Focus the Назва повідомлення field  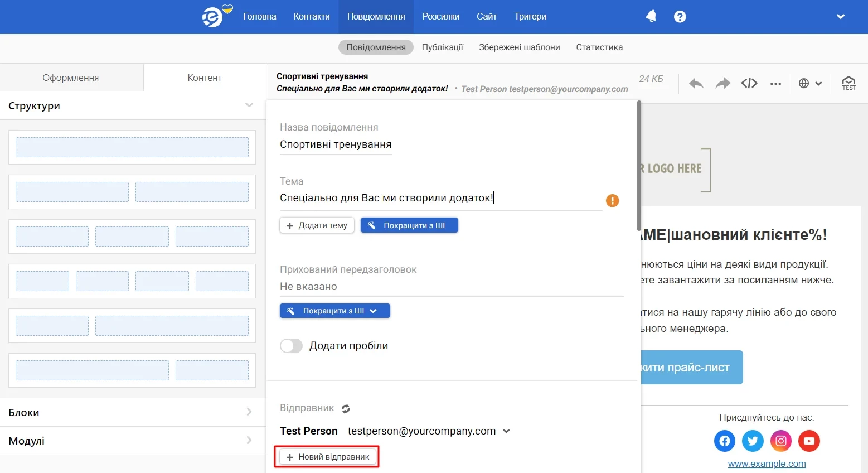[x=336, y=144]
